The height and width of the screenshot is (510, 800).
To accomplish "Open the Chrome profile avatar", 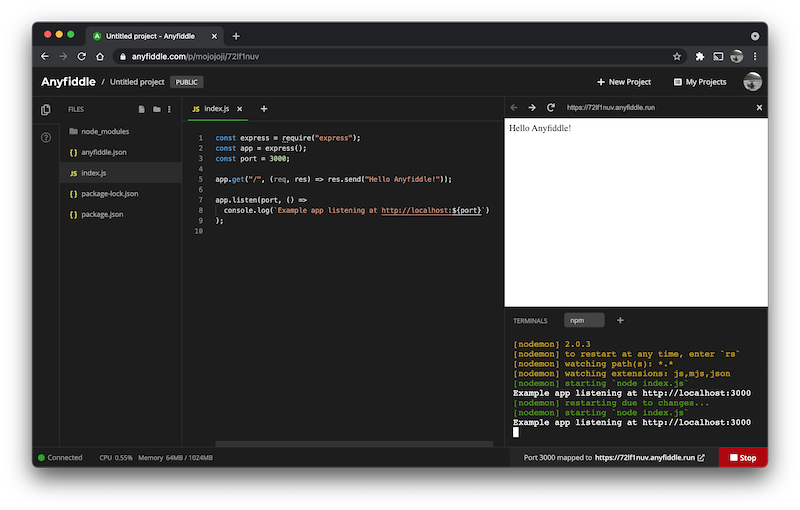I will pos(736,57).
